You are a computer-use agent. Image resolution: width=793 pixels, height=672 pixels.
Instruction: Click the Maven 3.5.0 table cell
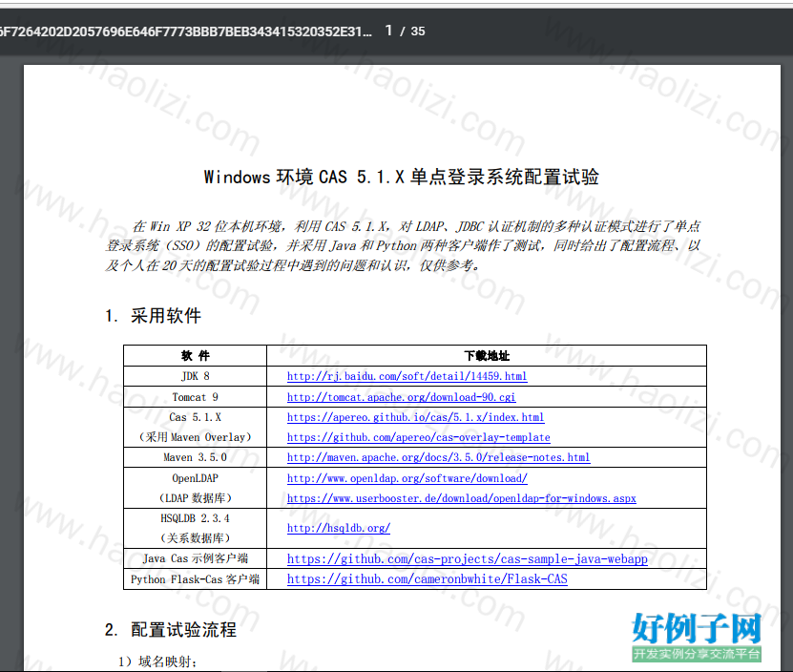coord(196,457)
